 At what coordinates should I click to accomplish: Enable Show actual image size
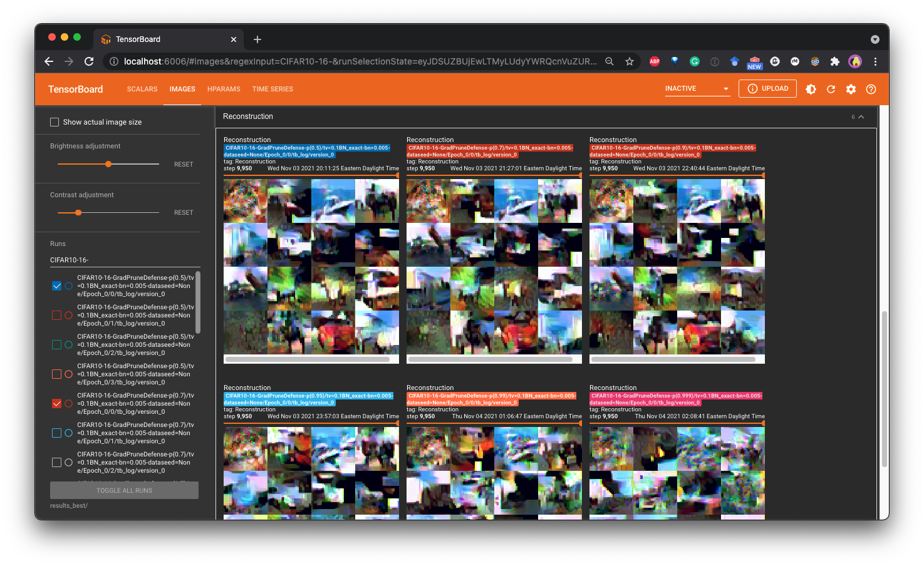[x=55, y=122]
